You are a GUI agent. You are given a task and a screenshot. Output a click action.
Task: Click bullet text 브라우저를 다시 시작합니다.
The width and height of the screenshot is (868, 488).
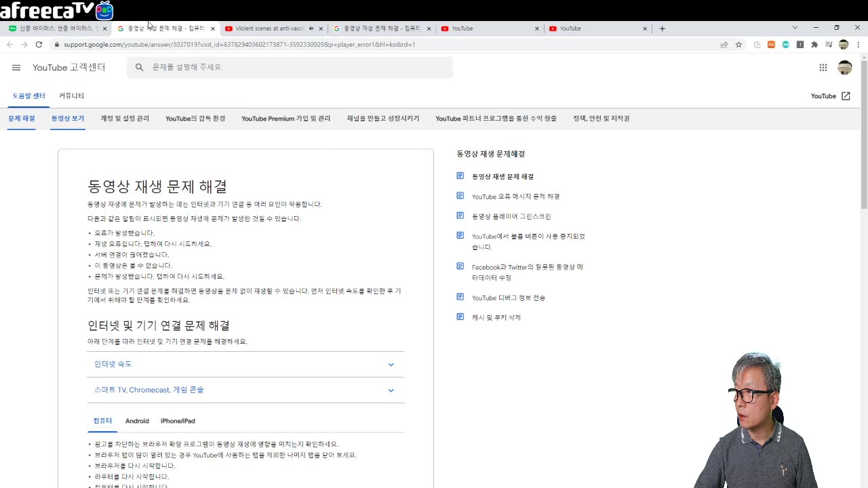[134, 466]
